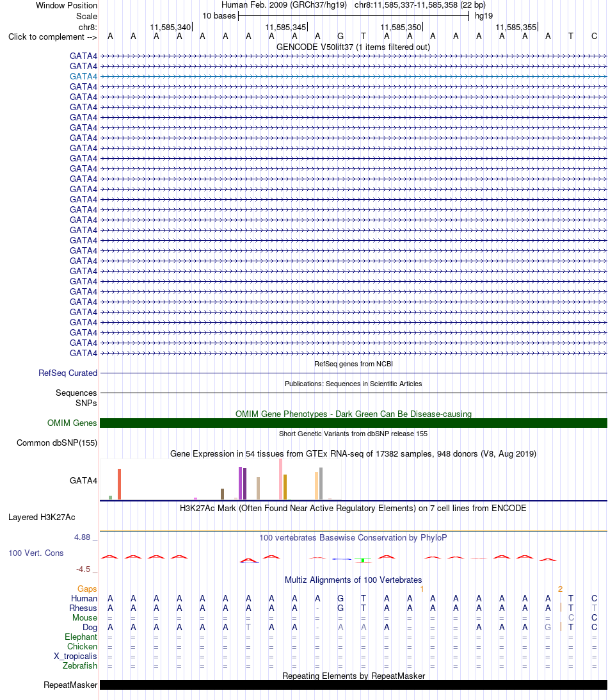Click the RefSeq Curated track label
This screenshot has width=608, height=700.
68,373
